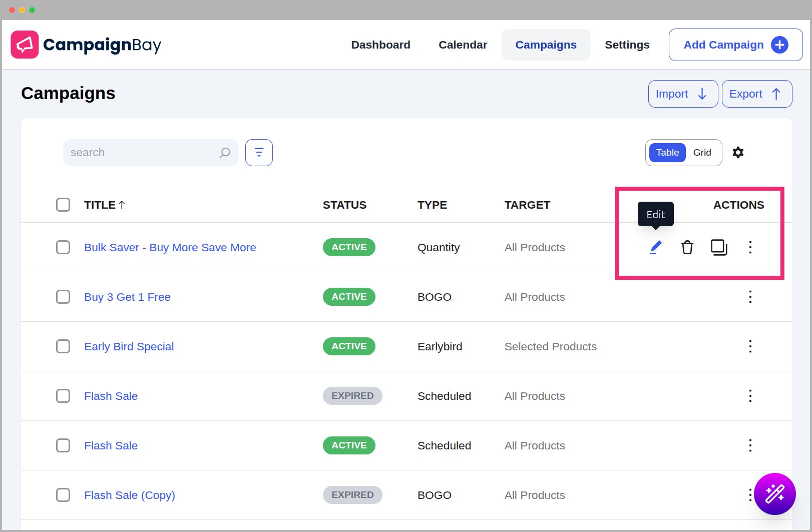Open the Bulk Saver campaign link
This screenshot has width=812, height=532.
(170, 247)
